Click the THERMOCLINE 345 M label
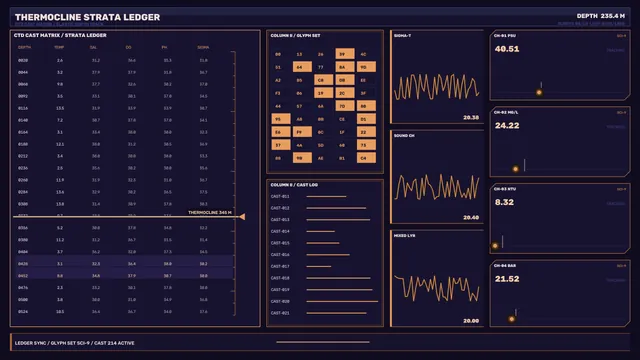The image size is (640, 360). (x=210, y=213)
